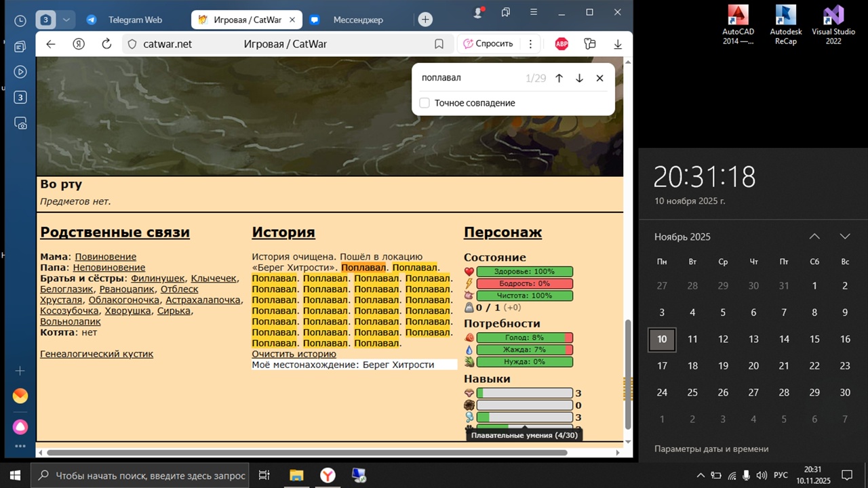Open the sidebar screenshot camera tool
The height and width of the screenshot is (488, 868).
click(20, 123)
